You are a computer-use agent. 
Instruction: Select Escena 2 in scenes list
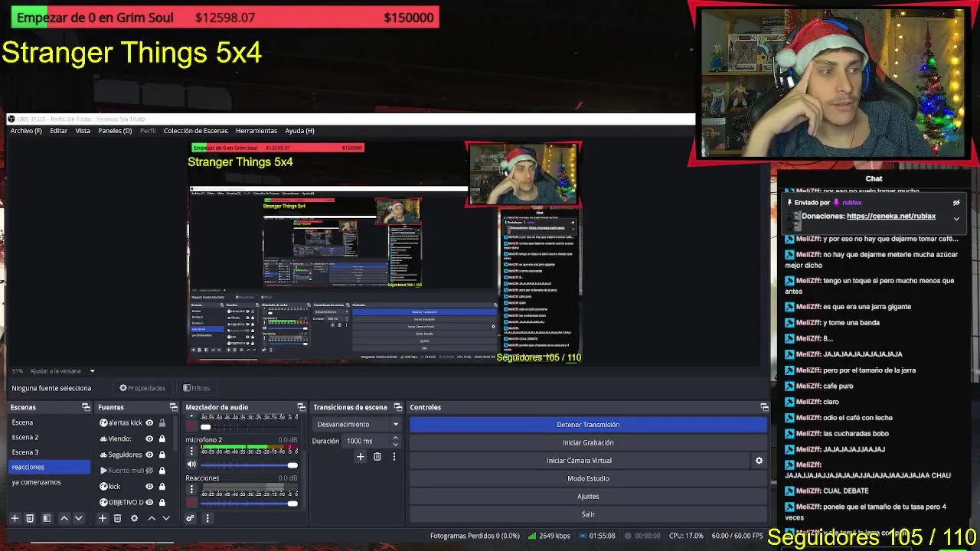(x=49, y=437)
